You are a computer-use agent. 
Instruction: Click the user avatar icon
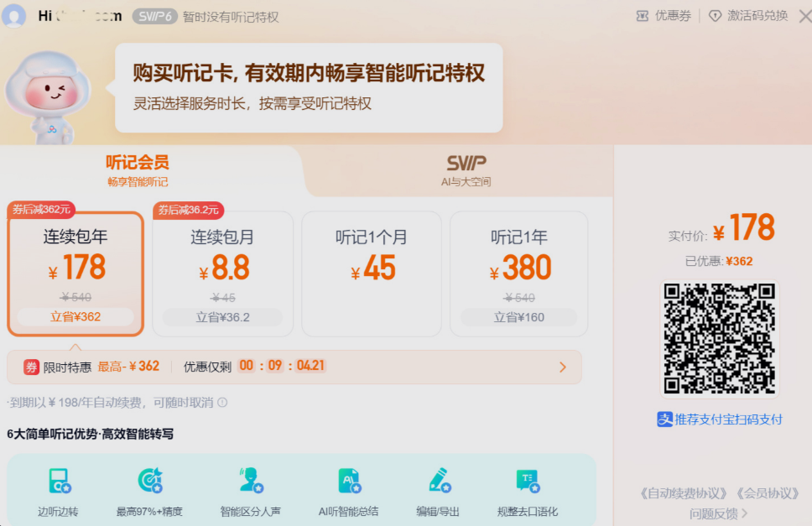pyautogui.click(x=14, y=15)
